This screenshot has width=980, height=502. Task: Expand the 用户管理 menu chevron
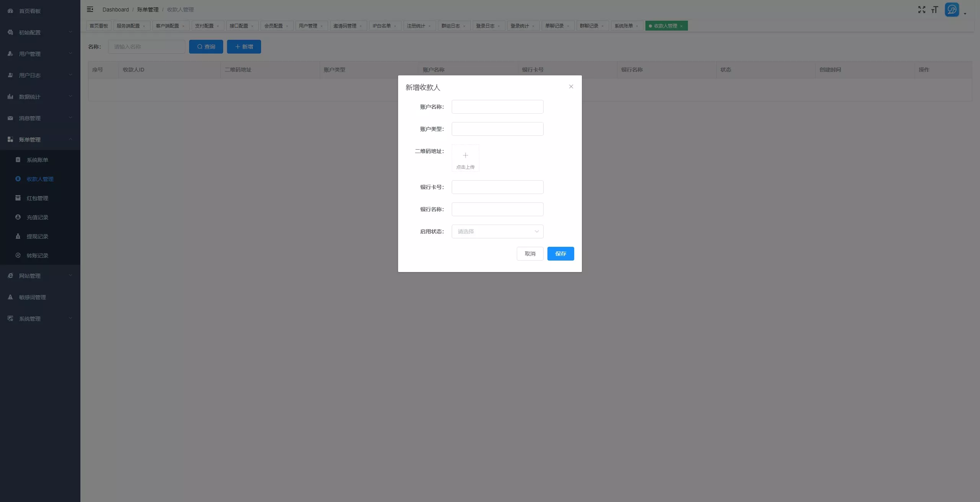point(70,53)
